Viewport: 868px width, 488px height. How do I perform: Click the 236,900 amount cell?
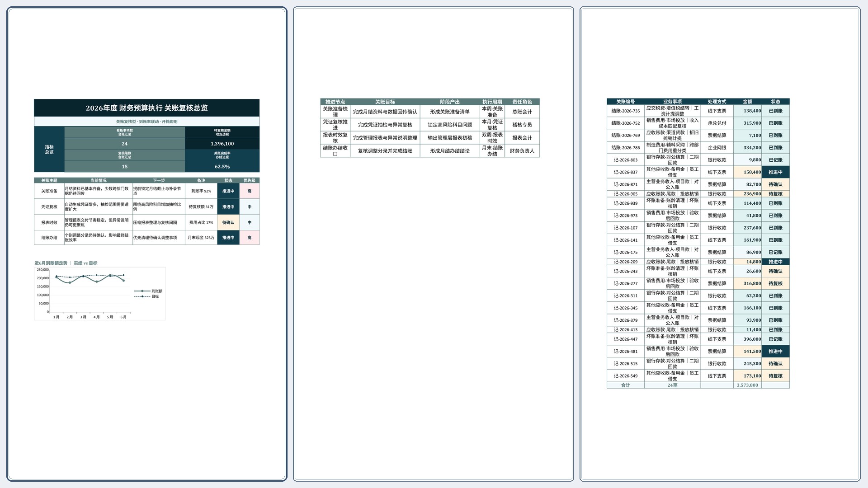click(x=747, y=194)
